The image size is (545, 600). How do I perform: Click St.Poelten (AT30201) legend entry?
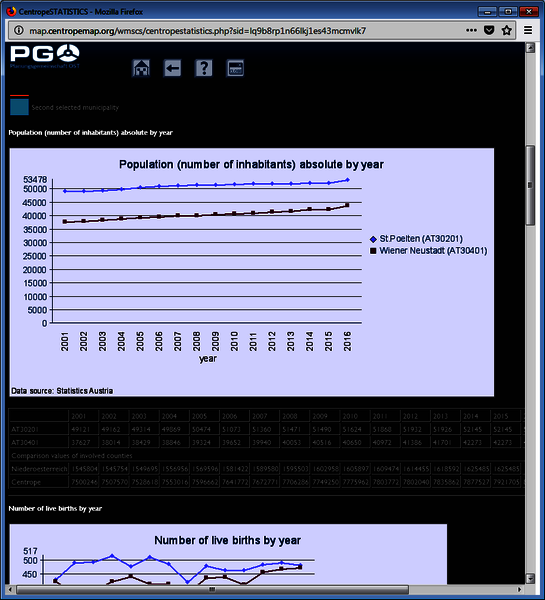416,239
